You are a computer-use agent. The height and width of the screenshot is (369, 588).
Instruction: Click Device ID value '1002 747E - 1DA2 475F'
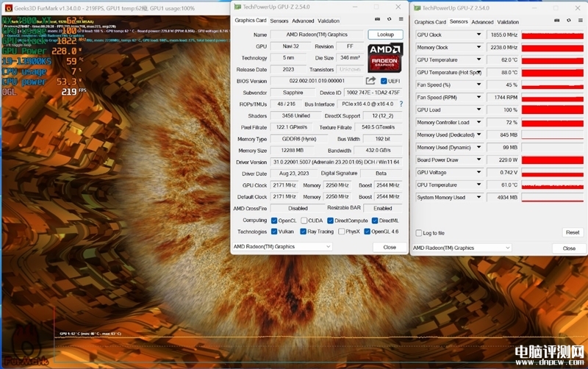pyautogui.click(x=373, y=93)
